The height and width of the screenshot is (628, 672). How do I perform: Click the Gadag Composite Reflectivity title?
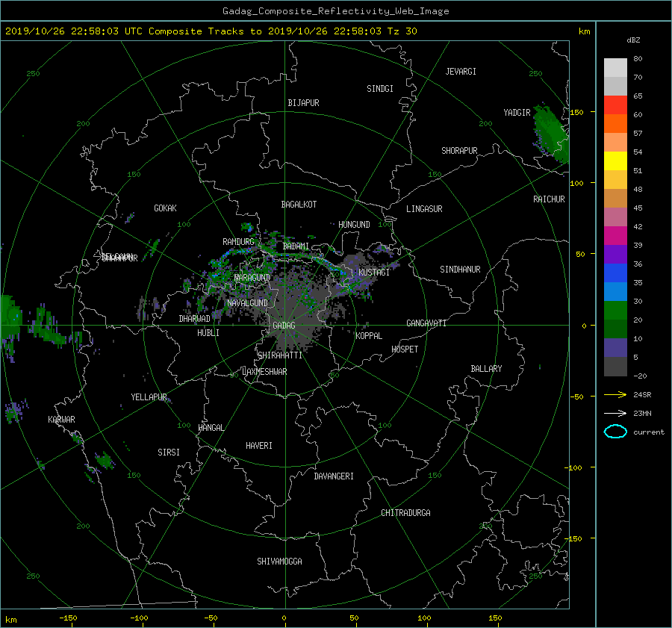[335, 10]
